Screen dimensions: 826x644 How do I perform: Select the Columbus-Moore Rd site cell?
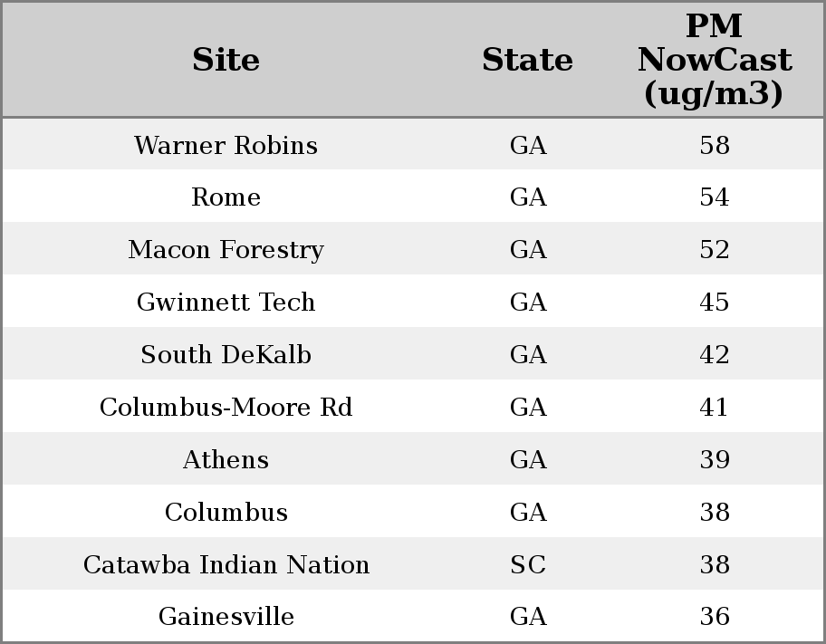click(x=226, y=408)
